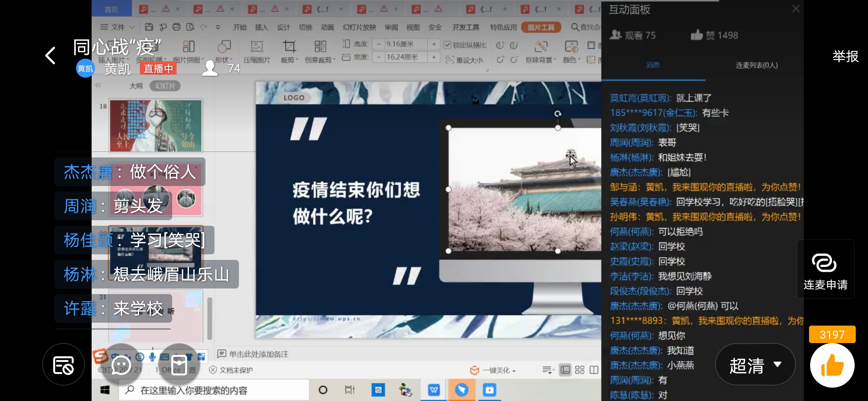
Task: Open the 图片工具 ribbon tab
Action: (541, 27)
